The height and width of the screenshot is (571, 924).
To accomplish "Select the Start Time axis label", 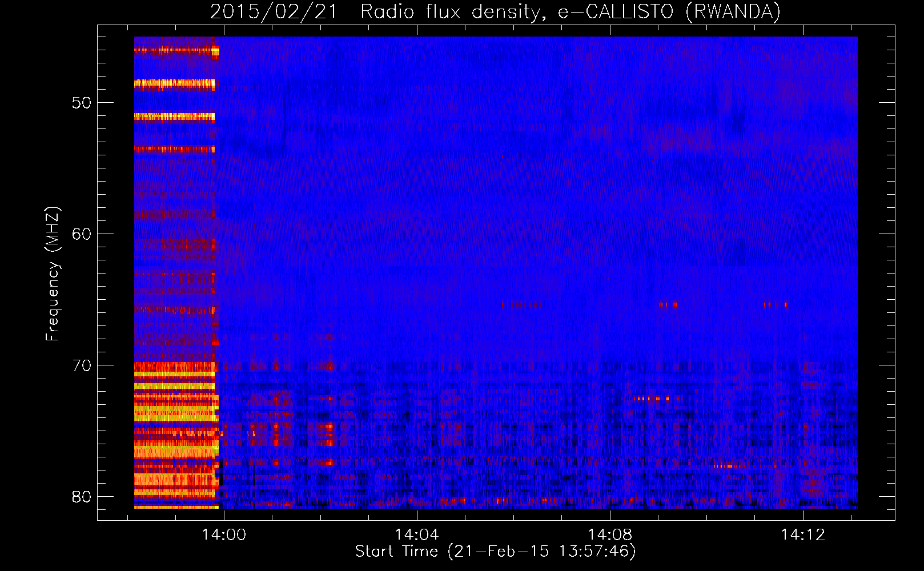I will pos(495,552).
